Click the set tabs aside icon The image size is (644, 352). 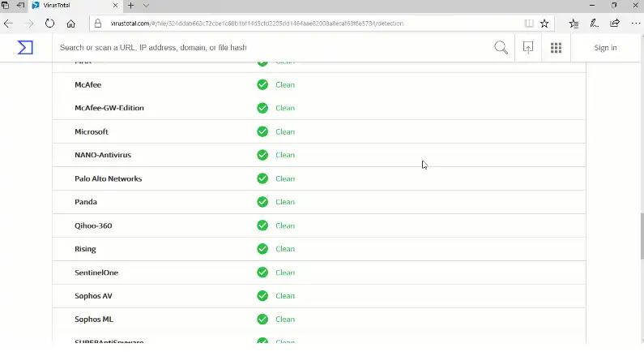(x=19, y=6)
